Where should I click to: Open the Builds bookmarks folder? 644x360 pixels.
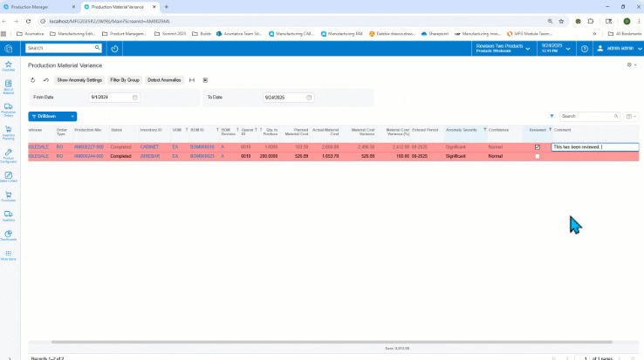[202, 34]
